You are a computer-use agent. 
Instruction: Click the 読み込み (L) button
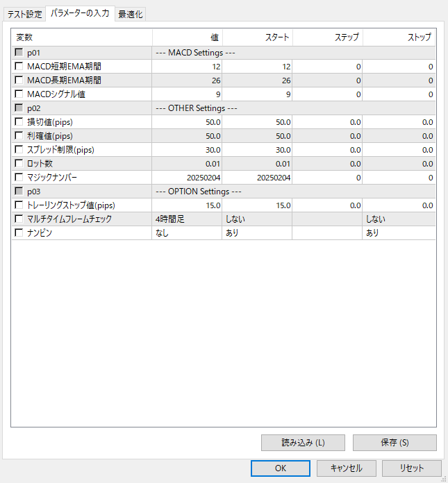303,443
